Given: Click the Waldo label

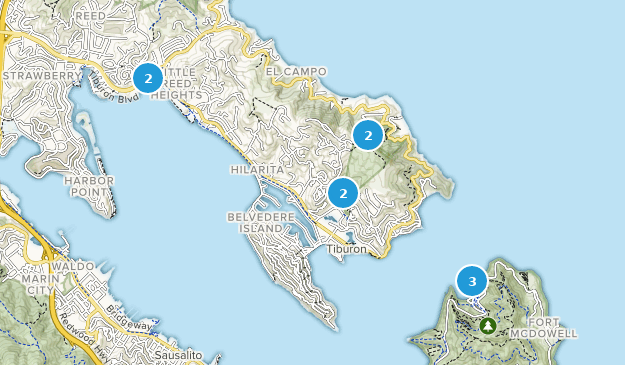Looking at the screenshot, I should [73, 266].
